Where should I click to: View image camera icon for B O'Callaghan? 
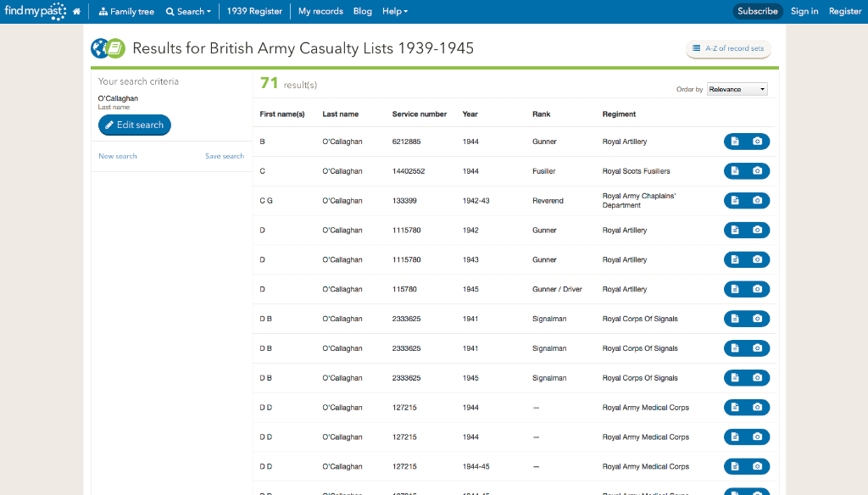click(757, 142)
